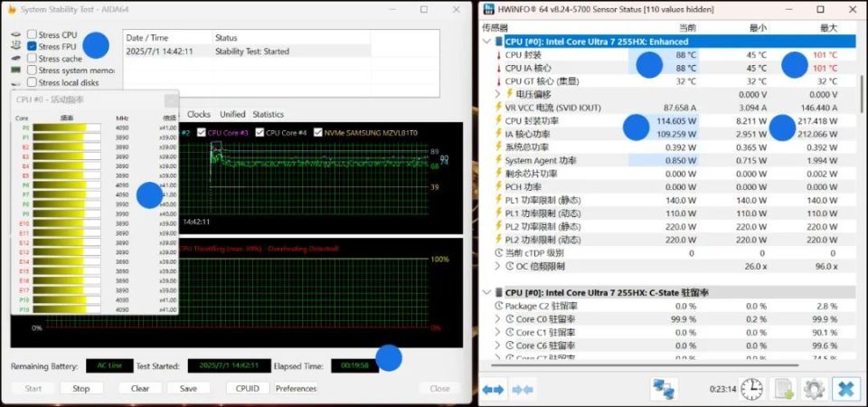Click HWiNFO collapse-columns inward arrows icon
This screenshot has height=407, width=868.
coord(522,390)
